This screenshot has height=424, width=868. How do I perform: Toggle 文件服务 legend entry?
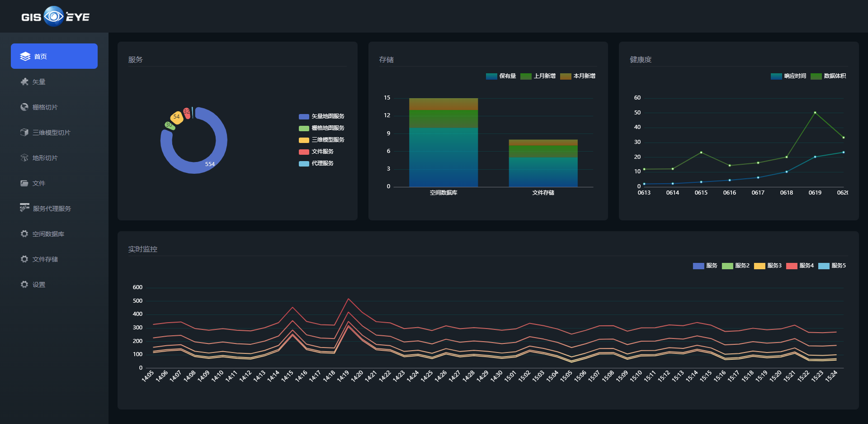point(316,152)
